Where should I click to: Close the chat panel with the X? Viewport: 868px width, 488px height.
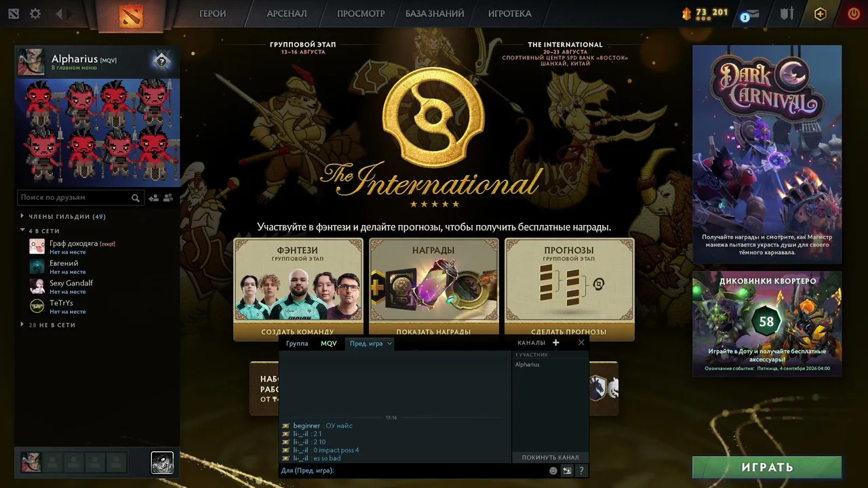(581, 343)
